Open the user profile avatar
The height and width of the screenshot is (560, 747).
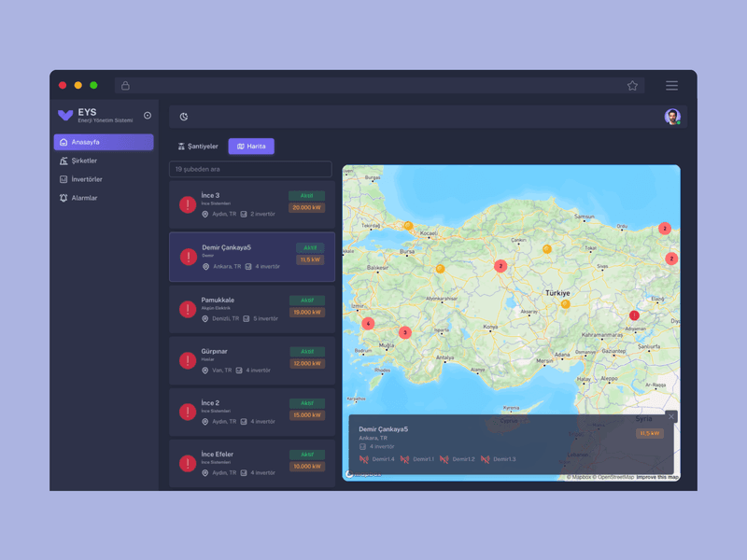(x=672, y=117)
